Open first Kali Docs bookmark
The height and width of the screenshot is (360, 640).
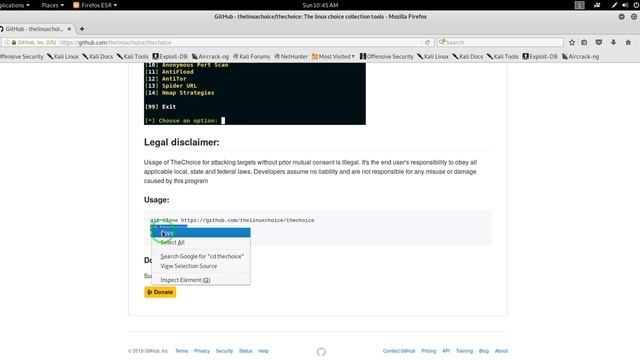pyautogui.click(x=98, y=57)
